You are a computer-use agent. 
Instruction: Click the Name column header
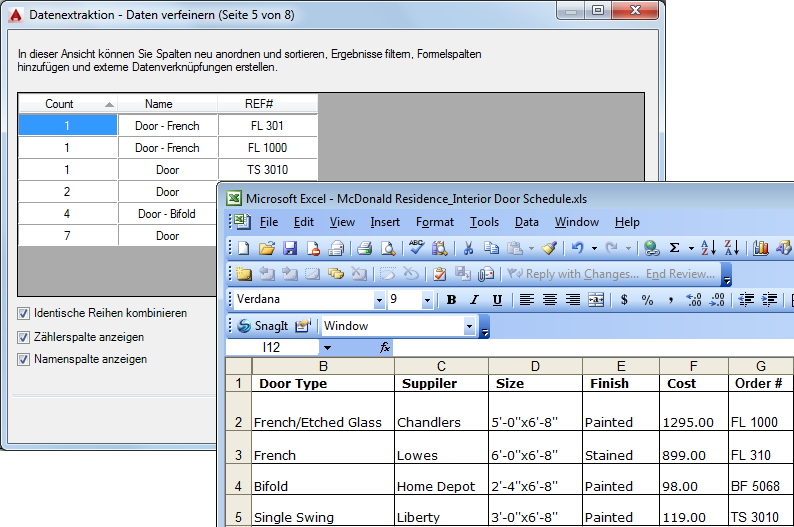(168, 104)
